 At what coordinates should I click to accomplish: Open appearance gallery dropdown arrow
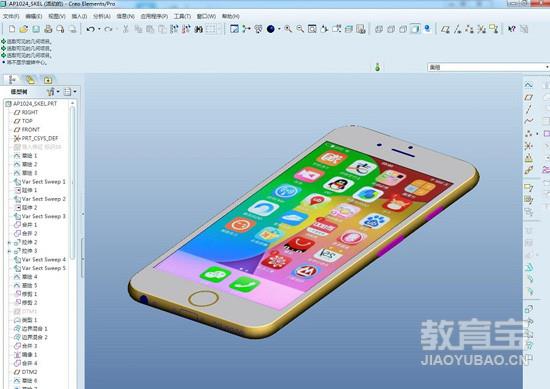(279, 29)
